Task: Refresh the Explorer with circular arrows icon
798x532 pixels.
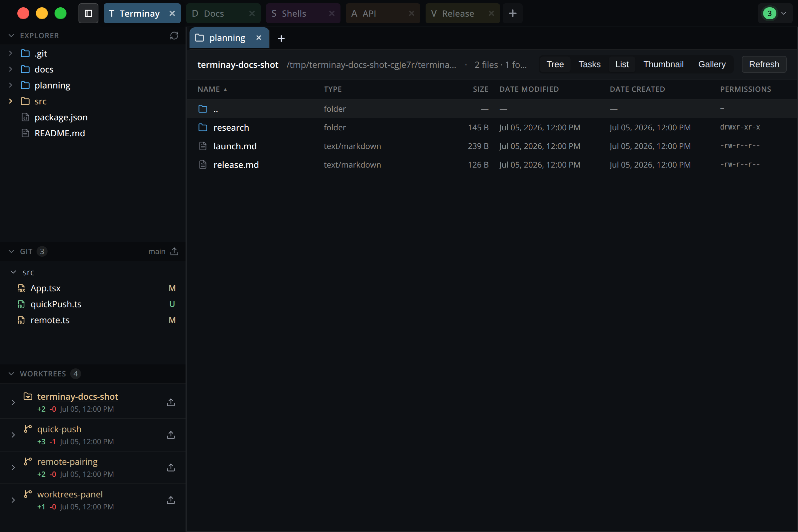Action: pos(174,36)
